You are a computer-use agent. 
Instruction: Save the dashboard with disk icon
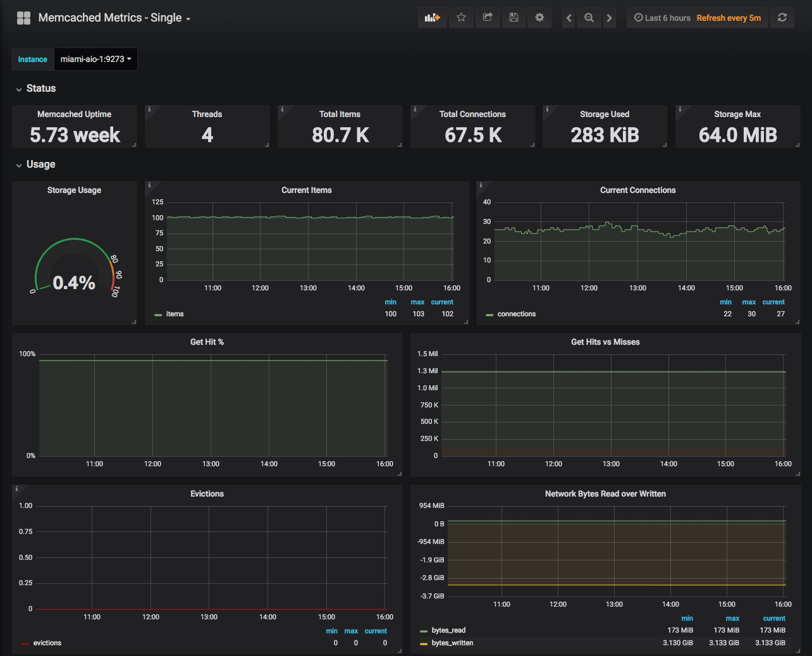[x=514, y=18]
